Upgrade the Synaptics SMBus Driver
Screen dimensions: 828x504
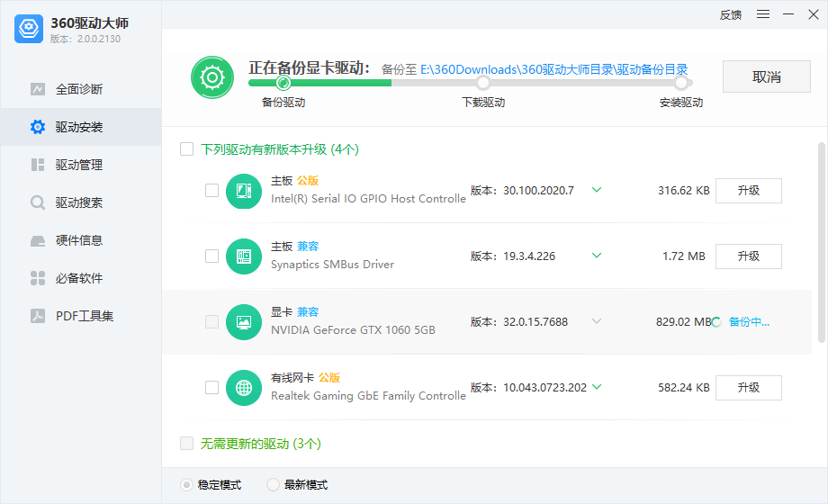(x=748, y=256)
